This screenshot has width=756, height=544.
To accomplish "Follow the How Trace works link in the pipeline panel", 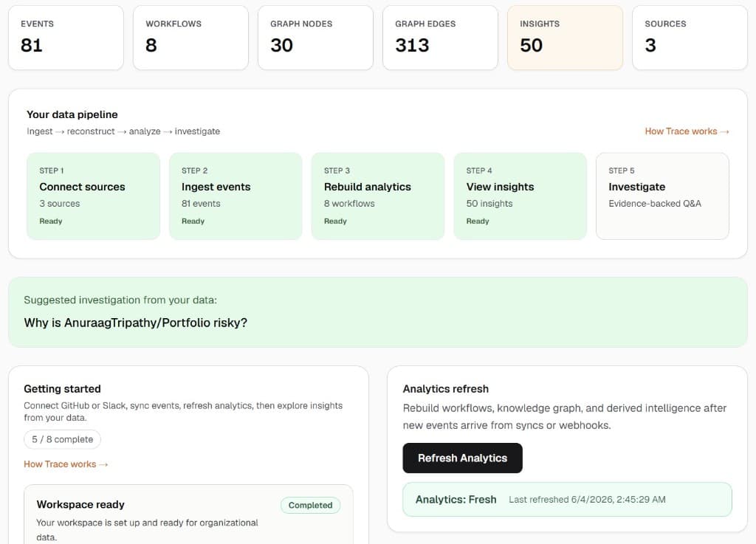I will tap(687, 131).
